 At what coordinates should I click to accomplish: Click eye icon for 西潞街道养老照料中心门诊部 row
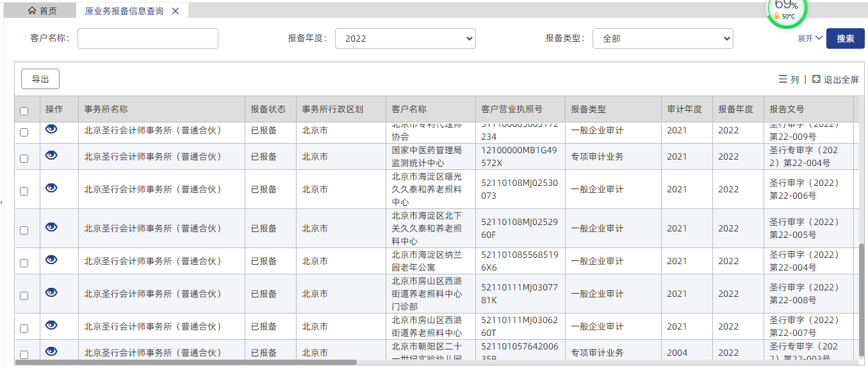(51, 292)
